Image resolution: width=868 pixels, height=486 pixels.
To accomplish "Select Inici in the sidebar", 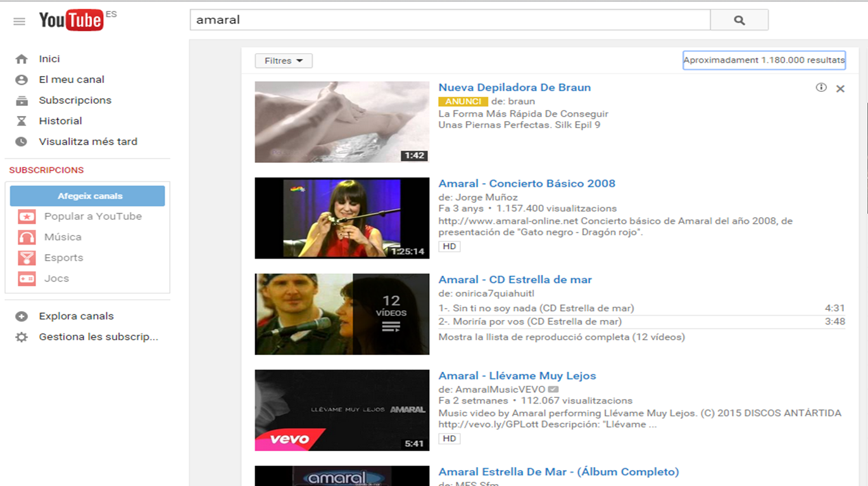I will tap(49, 59).
